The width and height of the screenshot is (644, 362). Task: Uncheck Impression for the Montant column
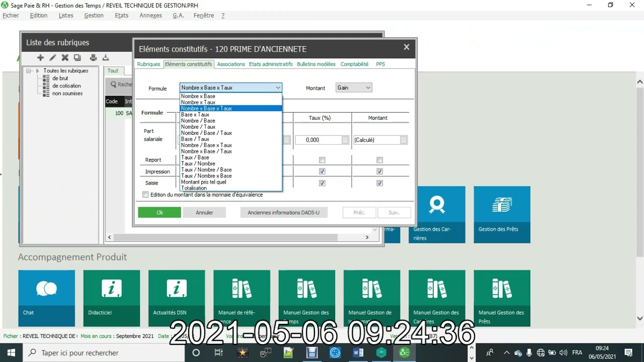(379, 171)
